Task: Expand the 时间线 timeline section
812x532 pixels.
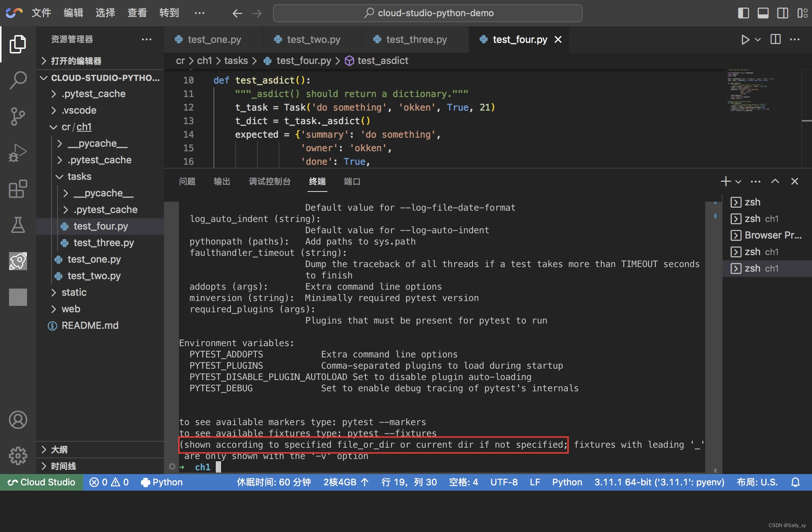Action: (x=100, y=466)
